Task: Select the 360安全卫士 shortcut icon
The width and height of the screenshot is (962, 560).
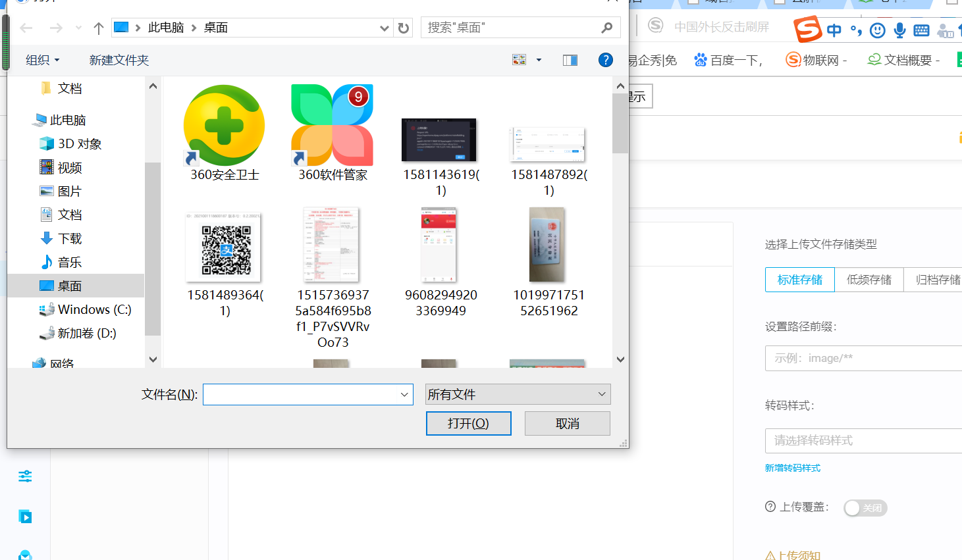Action: pyautogui.click(x=225, y=126)
